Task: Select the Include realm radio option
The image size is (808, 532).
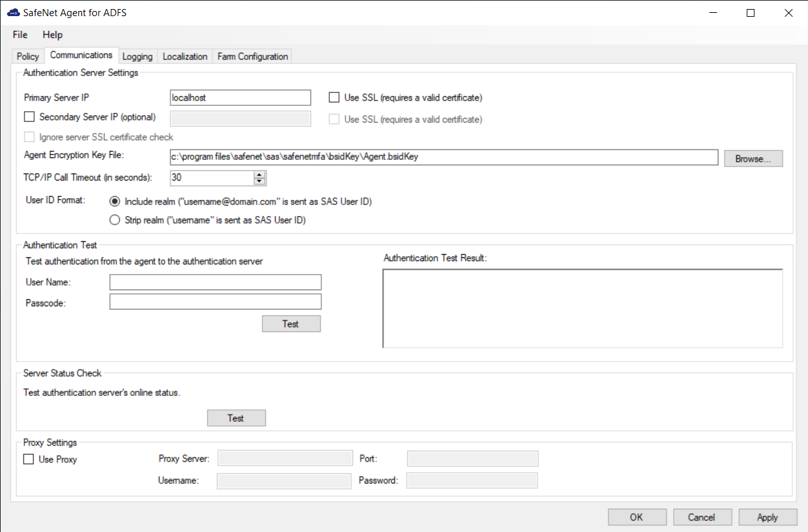Action: tap(115, 201)
